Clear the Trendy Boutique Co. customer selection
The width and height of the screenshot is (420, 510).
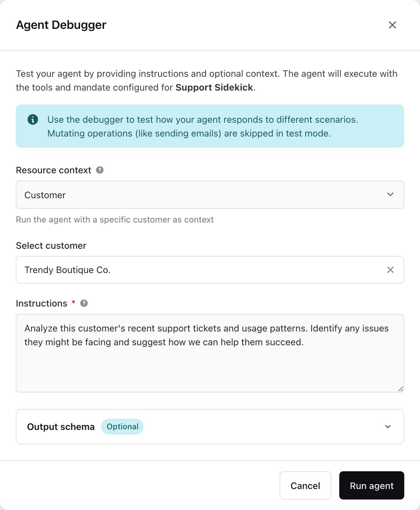[x=390, y=270]
